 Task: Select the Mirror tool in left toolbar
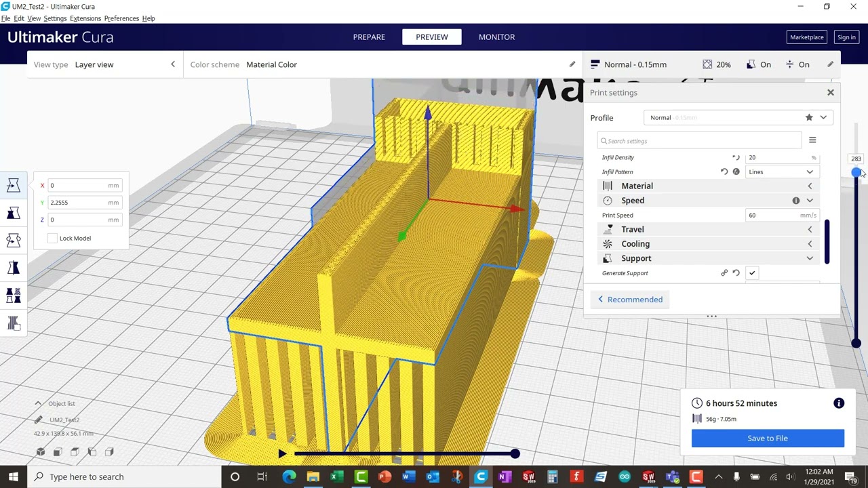pos(13,268)
